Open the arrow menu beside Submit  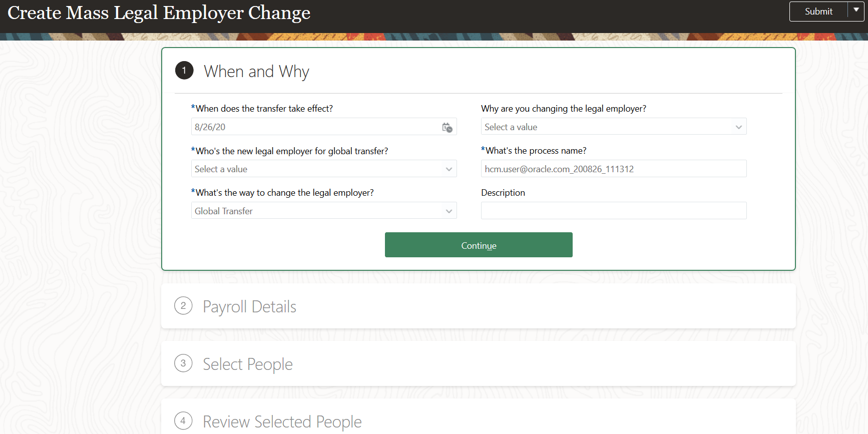(x=856, y=11)
